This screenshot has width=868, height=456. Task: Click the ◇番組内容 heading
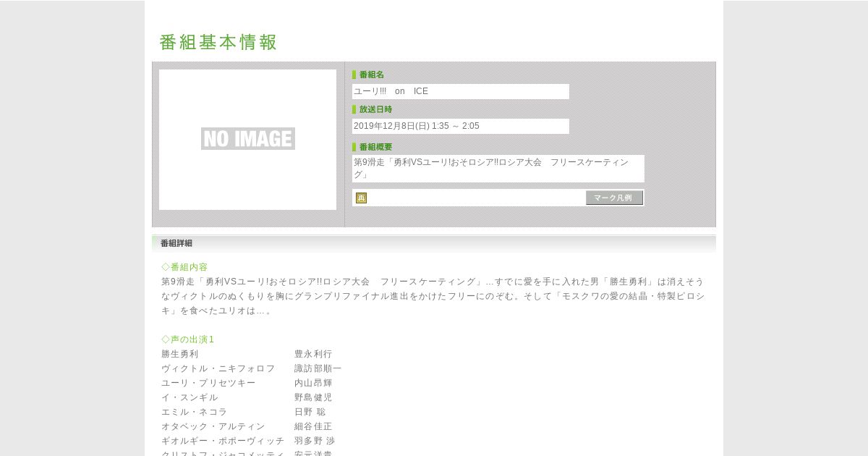pyautogui.click(x=184, y=267)
